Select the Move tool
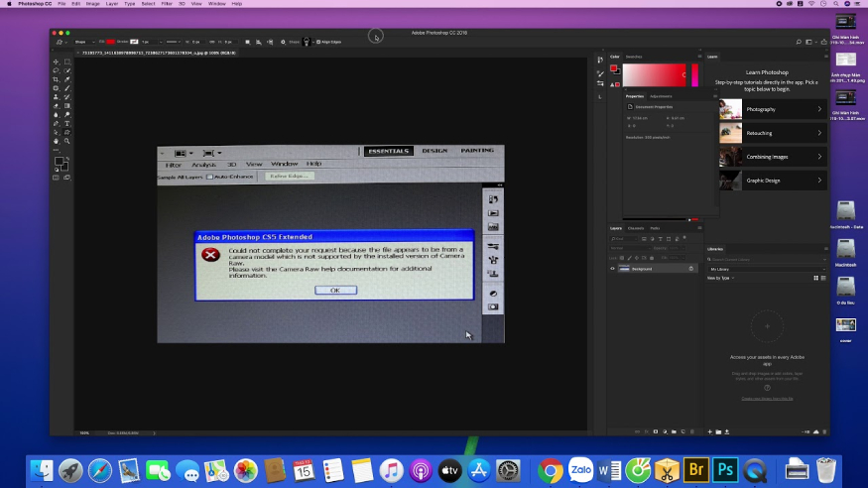Screen dimensions: 868x488 56,61
